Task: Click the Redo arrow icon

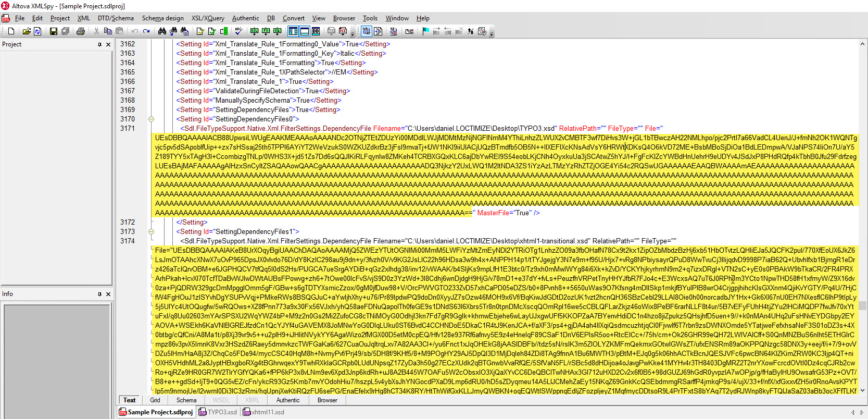Action: click(x=146, y=31)
